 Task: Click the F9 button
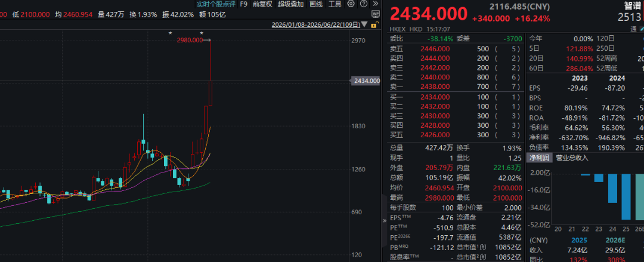click(x=243, y=4)
